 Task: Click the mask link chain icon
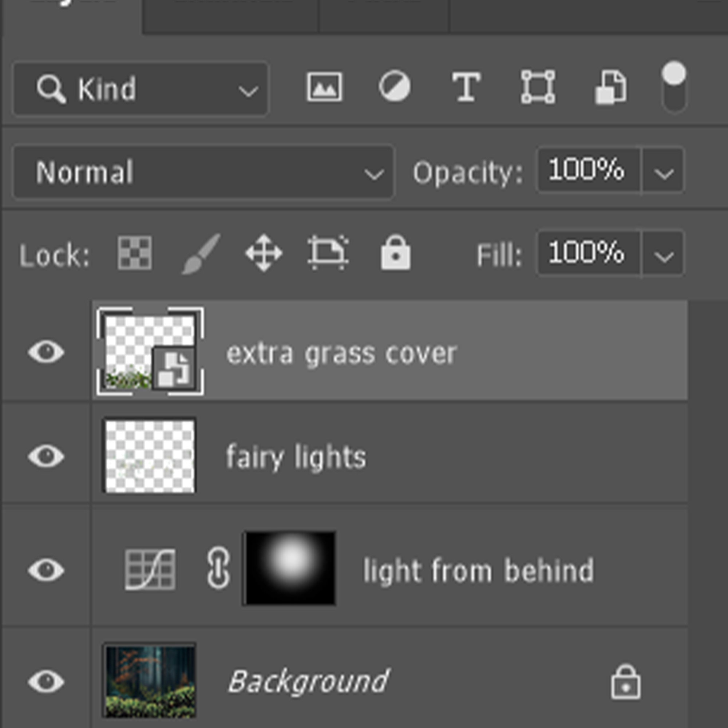pos(218,569)
